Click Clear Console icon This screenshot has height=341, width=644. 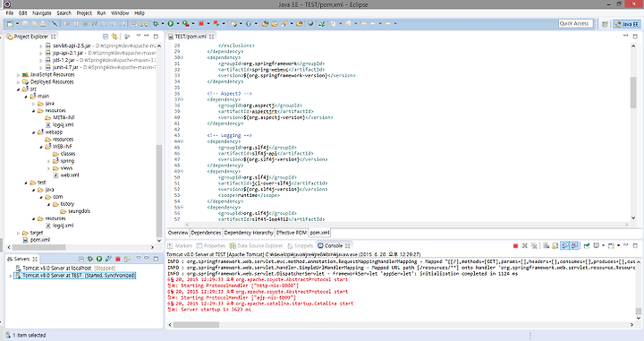[x=546, y=246]
